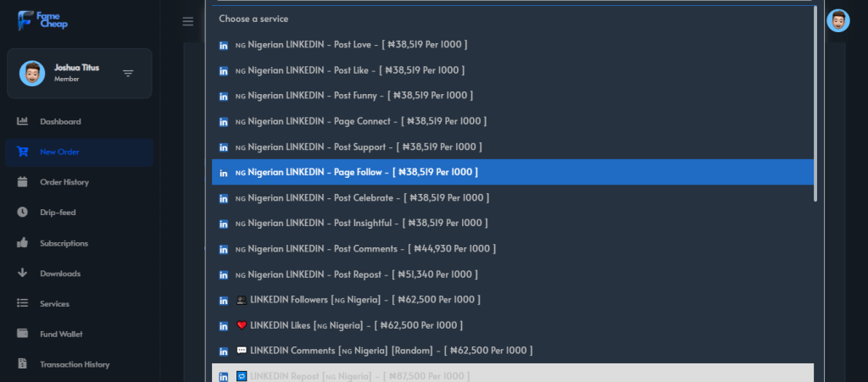Click the Downloads arrow icon
This screenshot has width=868, height=382.
tap(22, 273)
